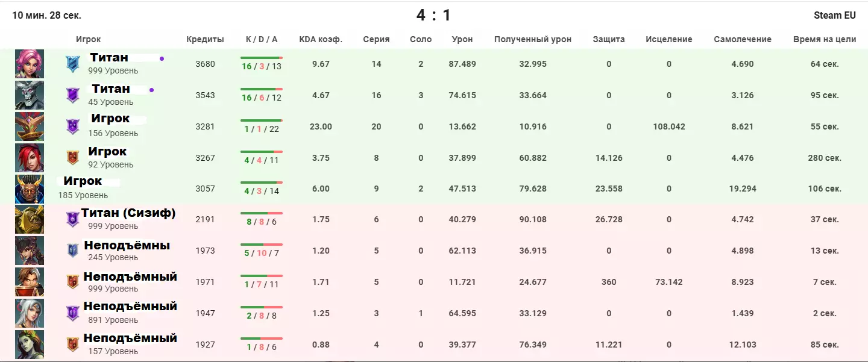
Task: Click the Steam EU label
Action: click(x=835, y=15)
